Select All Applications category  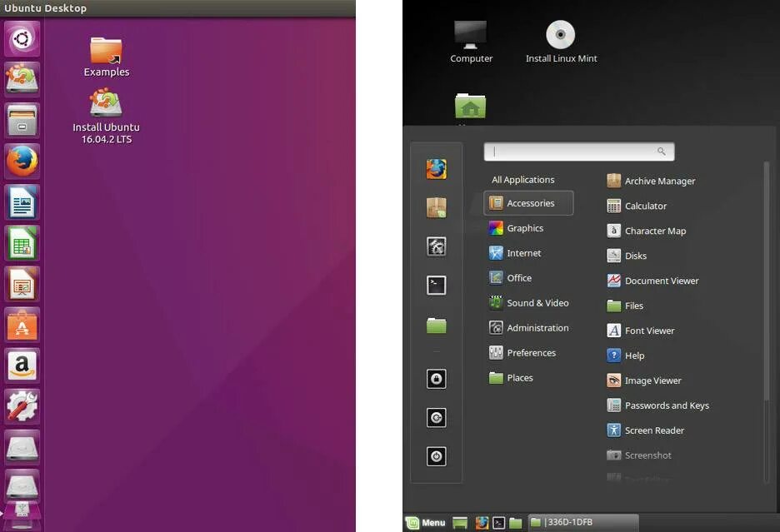coord(522,180)
